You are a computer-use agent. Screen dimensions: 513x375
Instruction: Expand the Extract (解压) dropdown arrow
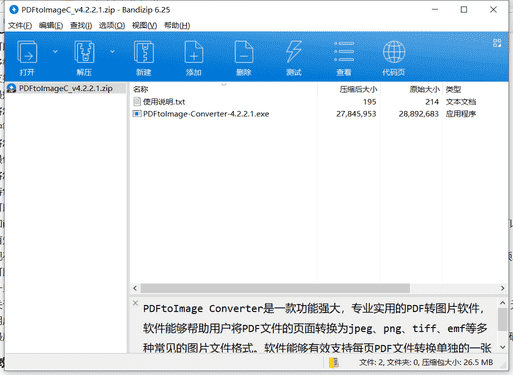coord(112,51)
